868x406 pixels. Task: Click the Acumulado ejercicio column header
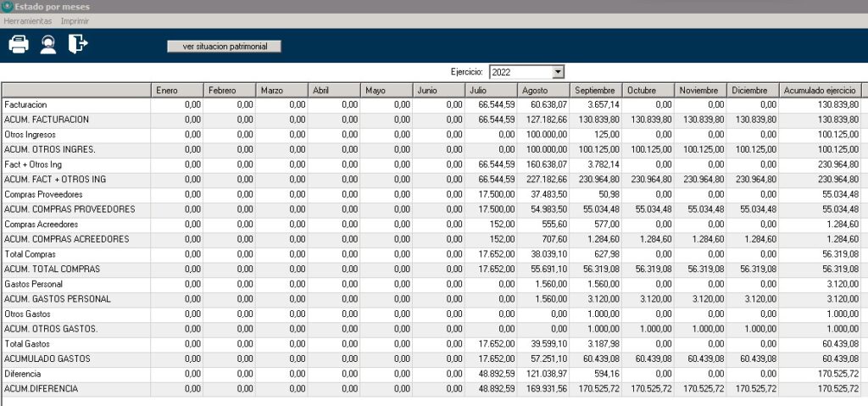pos(820,90)
